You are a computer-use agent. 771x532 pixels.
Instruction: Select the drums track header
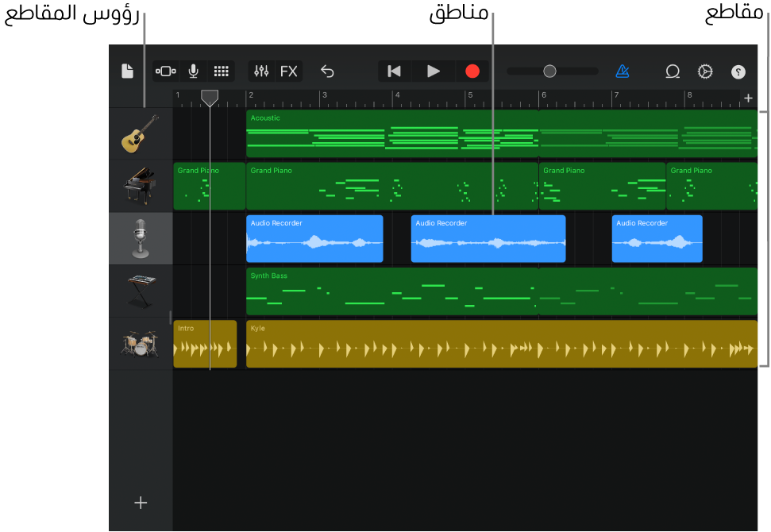[141, 344]
